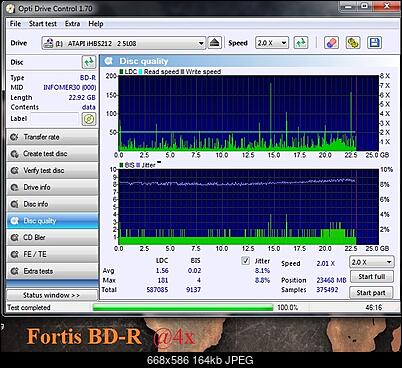Open the Drive selection dropdown
402x368 pixels.
[x=123, y=43]
